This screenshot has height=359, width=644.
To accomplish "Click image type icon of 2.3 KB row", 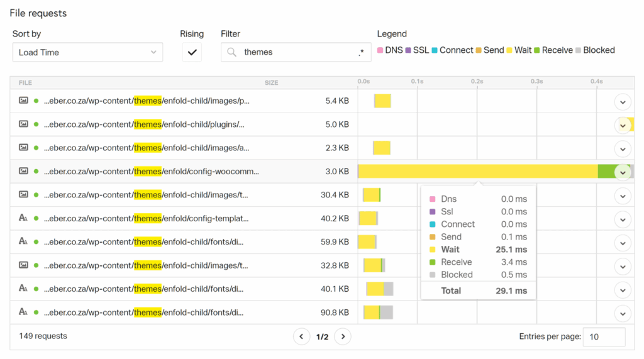I will [x=23, y=147].
